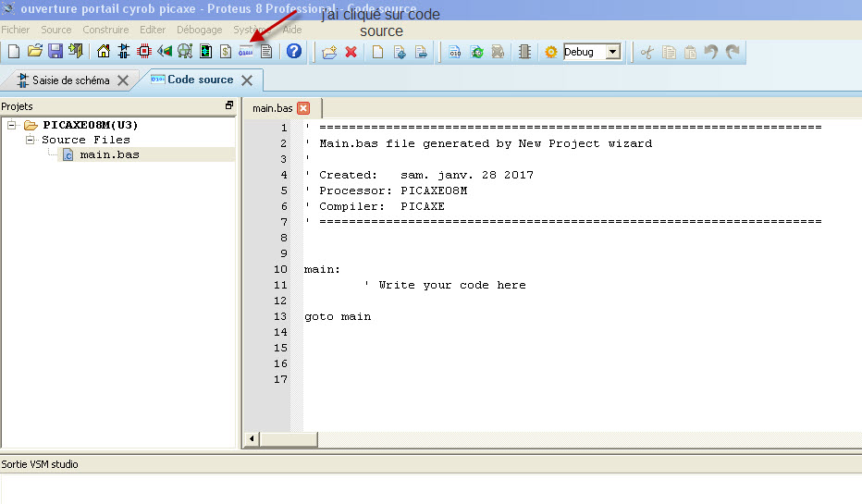862x504 pixels.
Task: Click the Paste clipboard icon
Action: tap(690, 52)
